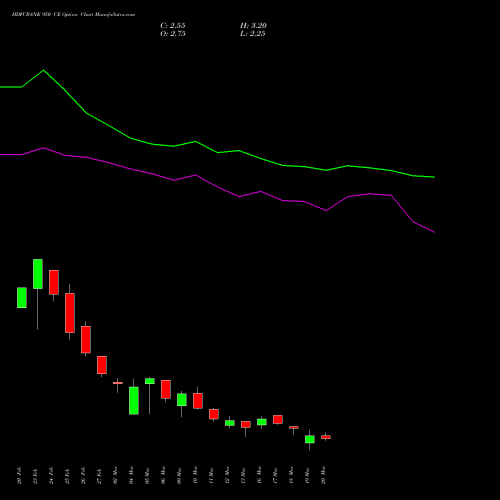Select the red candle for 27 Feb
The image size is (500, 500).
102,365
